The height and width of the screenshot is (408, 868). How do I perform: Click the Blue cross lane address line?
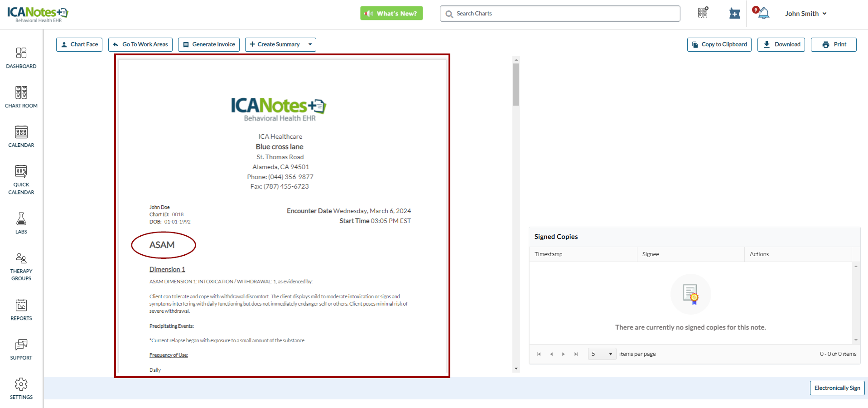pyautogui.click(x=280, y=147)
